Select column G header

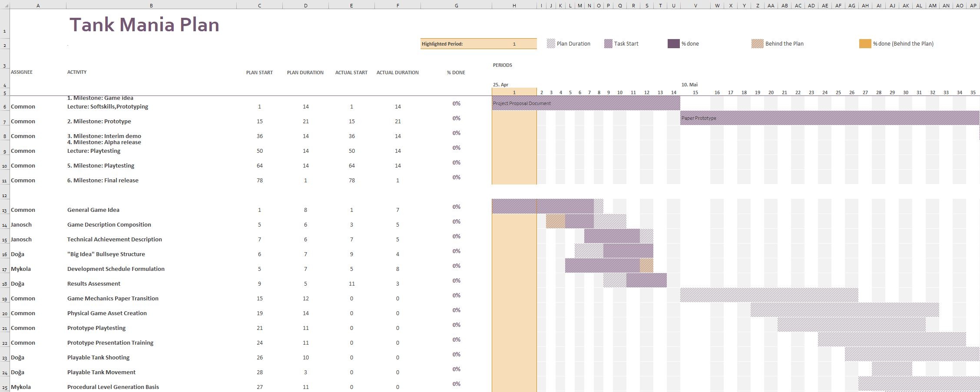coord(456,5)
